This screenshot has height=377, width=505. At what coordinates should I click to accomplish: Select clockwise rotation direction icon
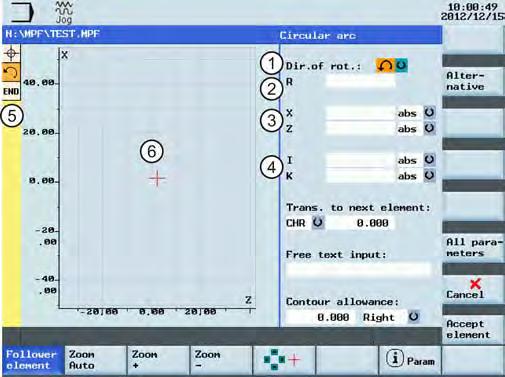tap(401, 65)
